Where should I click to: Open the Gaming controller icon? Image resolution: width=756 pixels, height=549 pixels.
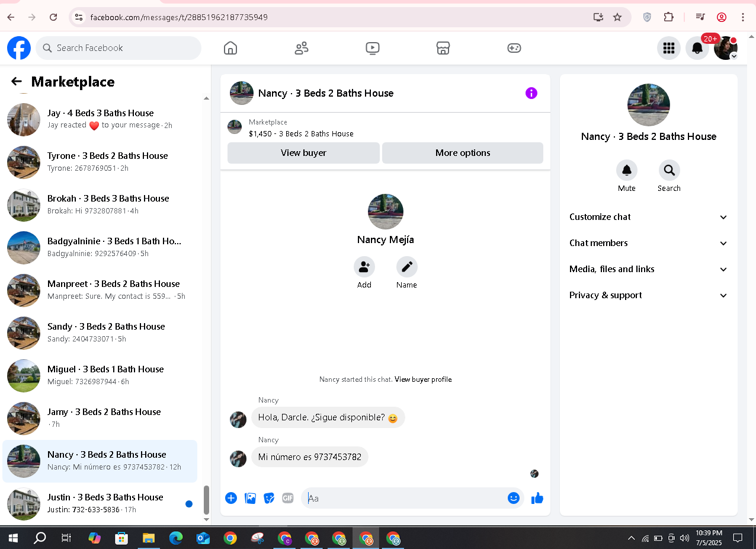[x=514, y=48]
